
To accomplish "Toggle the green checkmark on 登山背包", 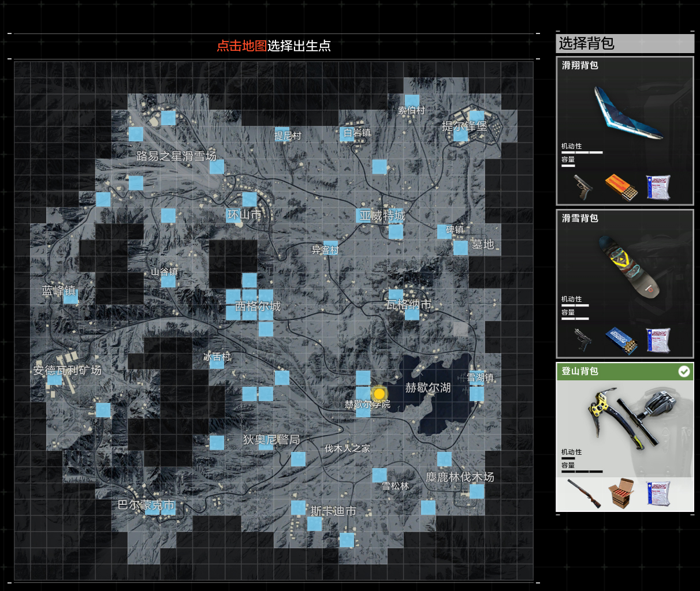I will pos(684,371).
